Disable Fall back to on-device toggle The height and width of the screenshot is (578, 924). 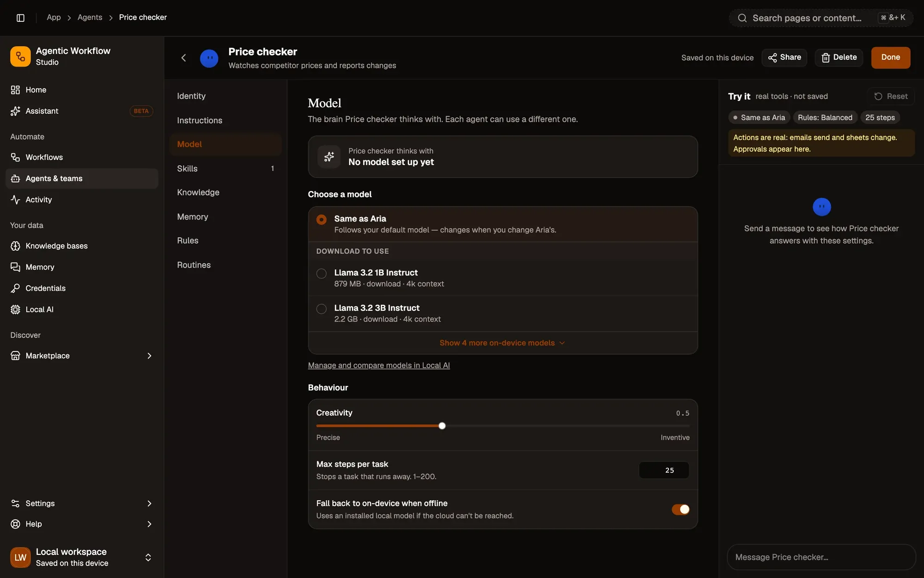681,509
